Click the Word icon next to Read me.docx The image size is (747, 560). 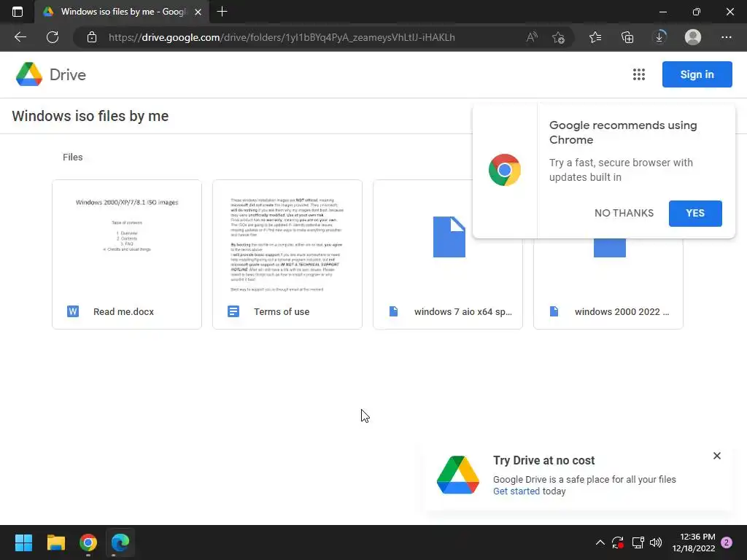coord(73,311)
